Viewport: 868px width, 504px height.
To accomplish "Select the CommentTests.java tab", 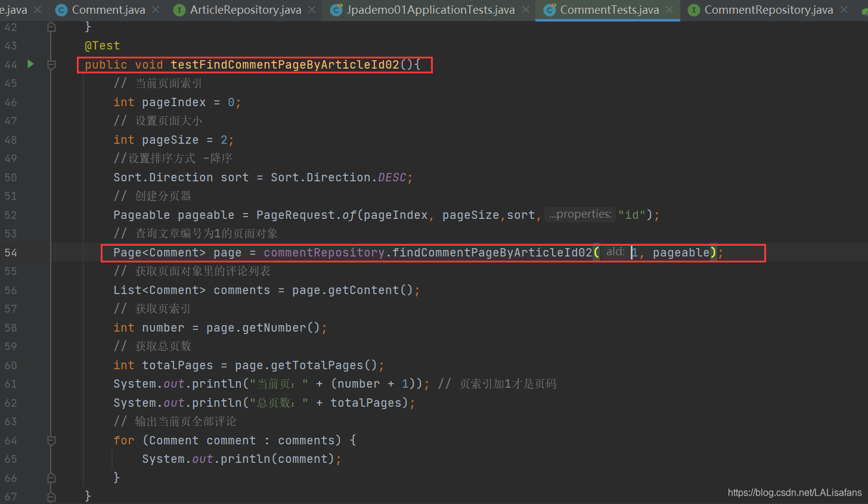I will pos(609,10).
